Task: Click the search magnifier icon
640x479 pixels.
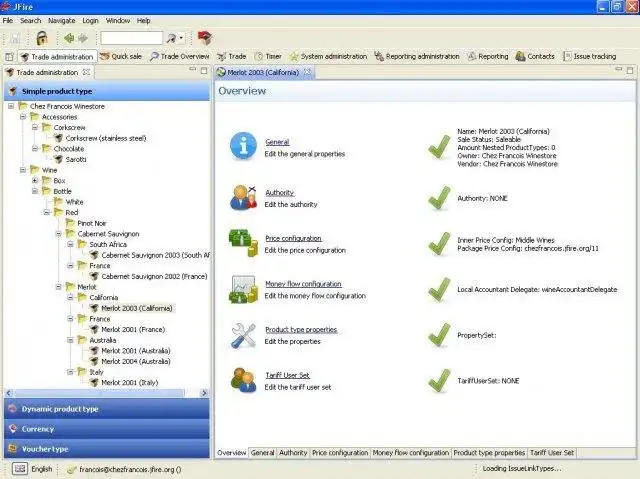Action: (171, 38)
